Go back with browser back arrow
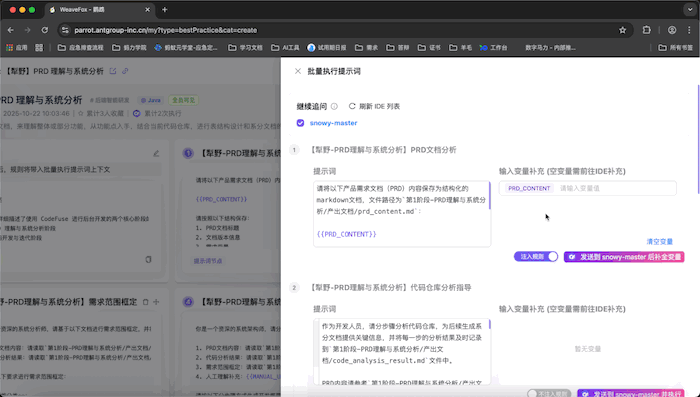 point(11,30)
